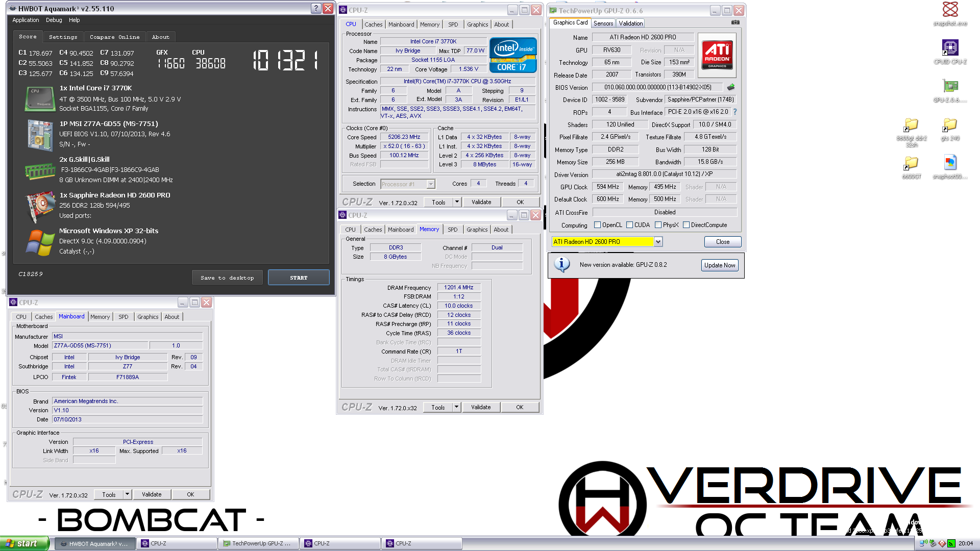Click the Close button in GPU-Z

[x=723, y=242]
